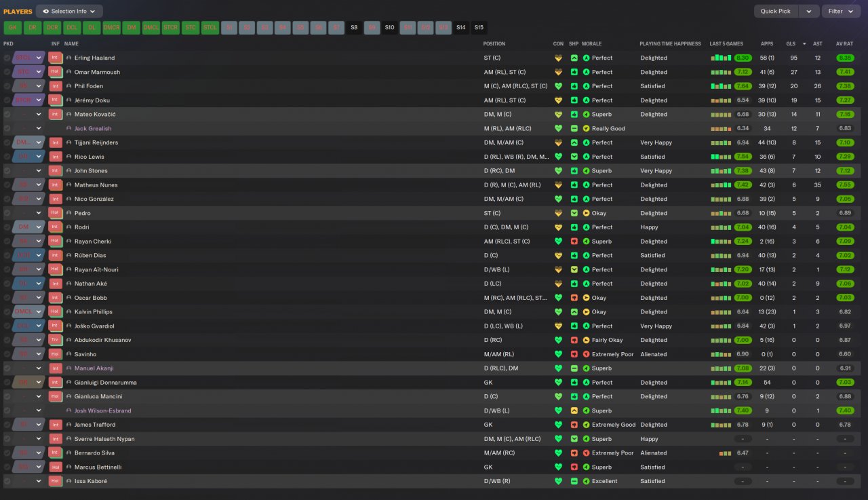Select the GK position slot
Screen dimensions: 868x500
click(x=13, y=28)
